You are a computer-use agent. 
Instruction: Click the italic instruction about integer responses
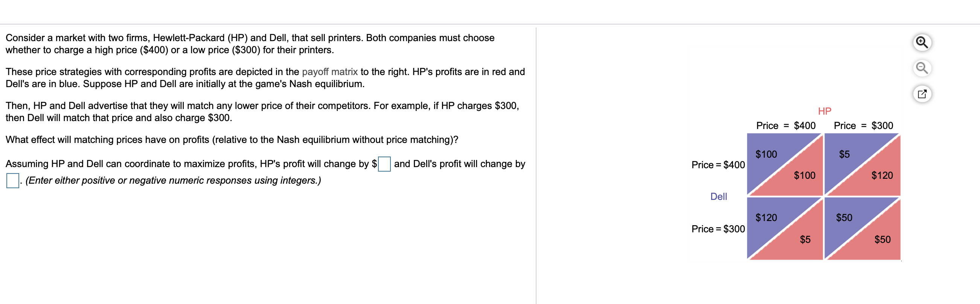point(172,181)
